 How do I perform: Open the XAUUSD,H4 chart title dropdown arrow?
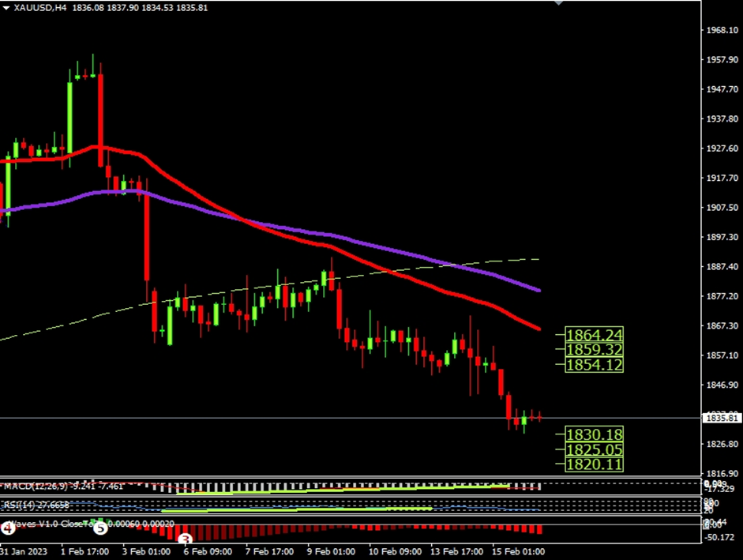(7, 6)
